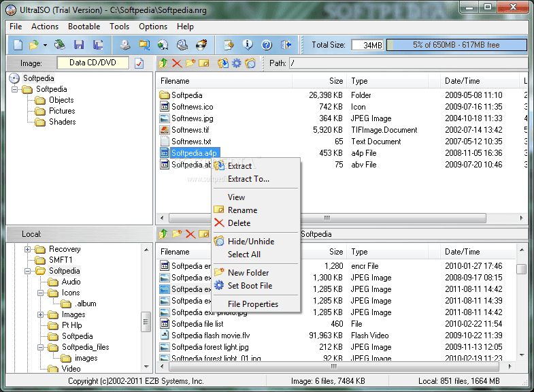Click the Save As toolbar icon
The height and width of the screenshot is (392, 534).
pos(98,45)
